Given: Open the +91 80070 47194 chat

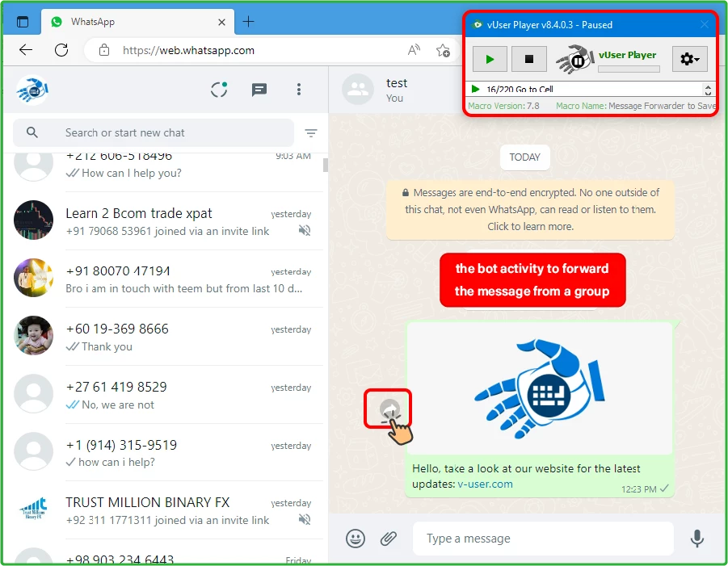Looking at the screenshot, I should click(x=163, y=279).
